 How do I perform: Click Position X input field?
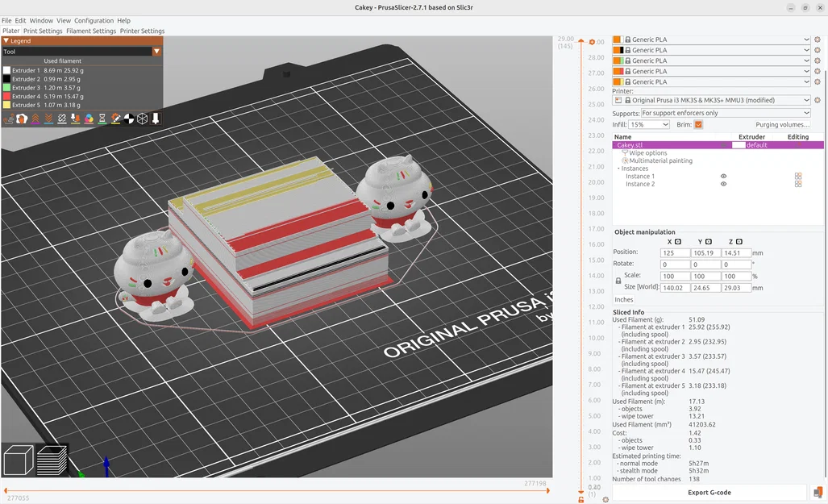point(675,253)
